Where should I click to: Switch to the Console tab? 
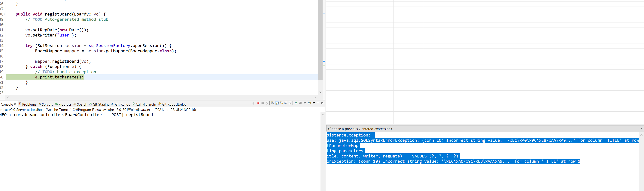(7, 104)
